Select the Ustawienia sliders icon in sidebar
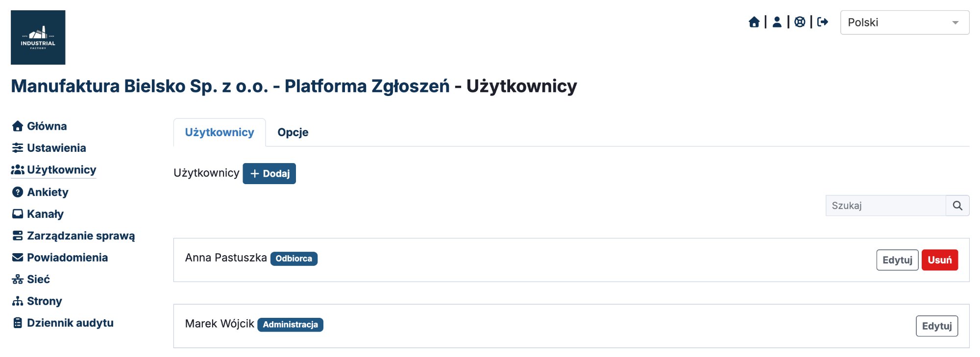Screen dimensions: 980x357 (17, 148)
